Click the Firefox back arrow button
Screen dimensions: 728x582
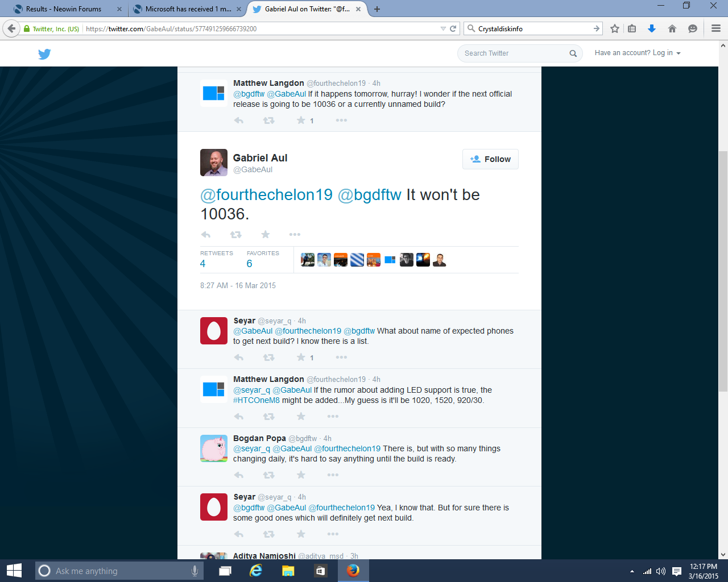coord(11,28)
